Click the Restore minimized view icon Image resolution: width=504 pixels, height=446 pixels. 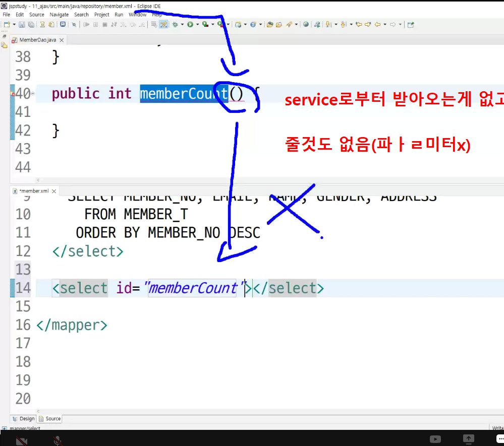click(x=4, y=36)
